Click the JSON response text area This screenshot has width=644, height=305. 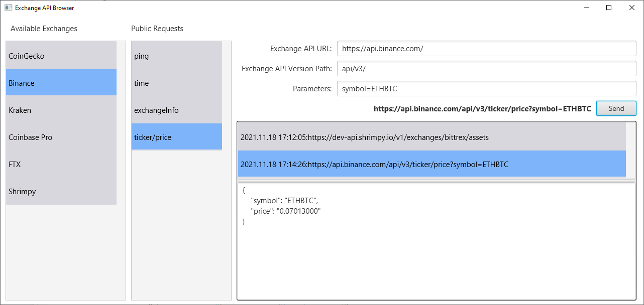[x=436, y=241]
